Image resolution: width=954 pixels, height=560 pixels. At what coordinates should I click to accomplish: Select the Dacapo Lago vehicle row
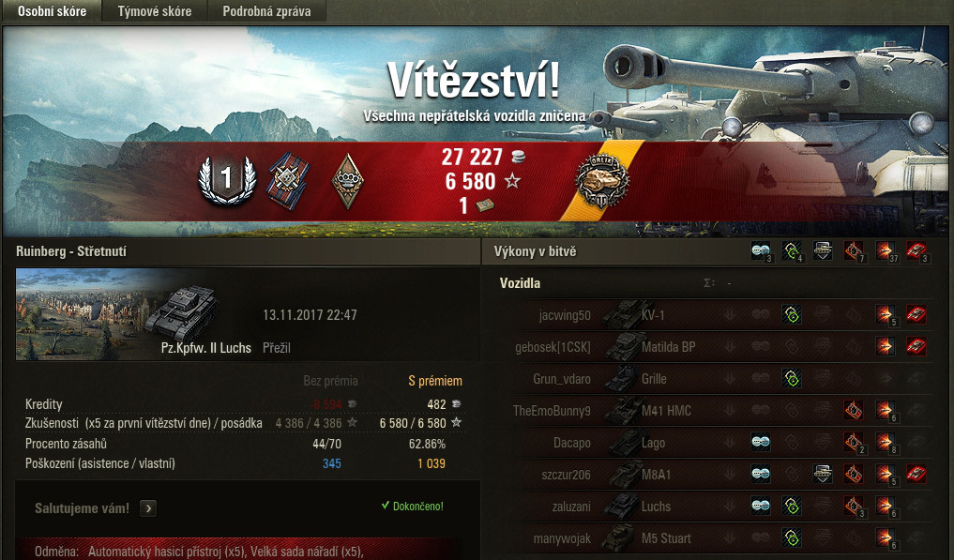coord(716,443)
